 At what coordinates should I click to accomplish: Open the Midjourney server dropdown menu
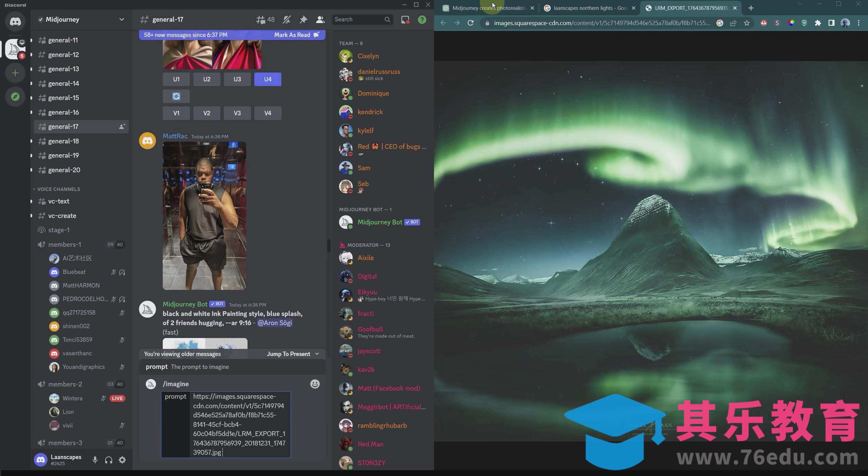coord(121,19)
